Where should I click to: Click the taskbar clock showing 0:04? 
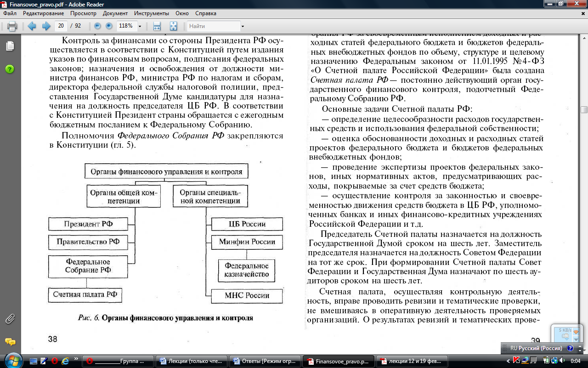tap(575, 361)
